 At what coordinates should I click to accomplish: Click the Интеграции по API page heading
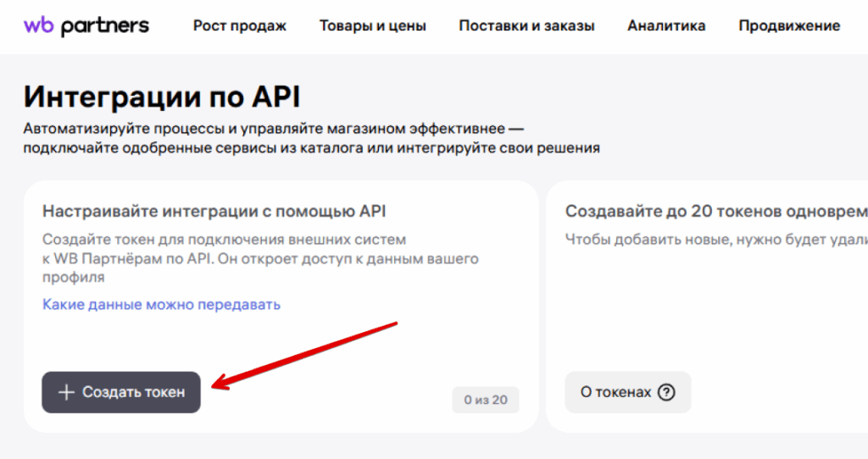162,97
